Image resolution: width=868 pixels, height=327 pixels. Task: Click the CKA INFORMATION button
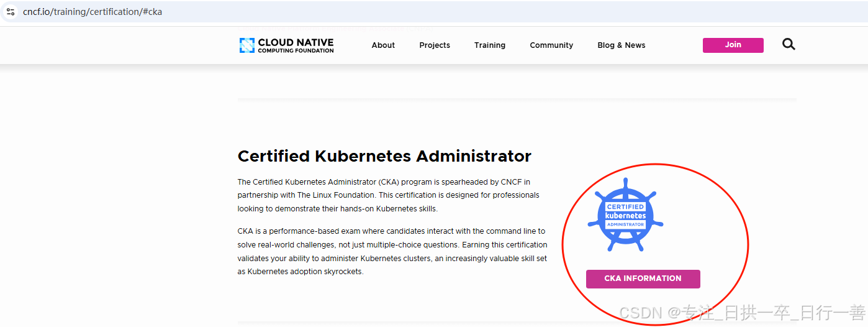point(643,279)
